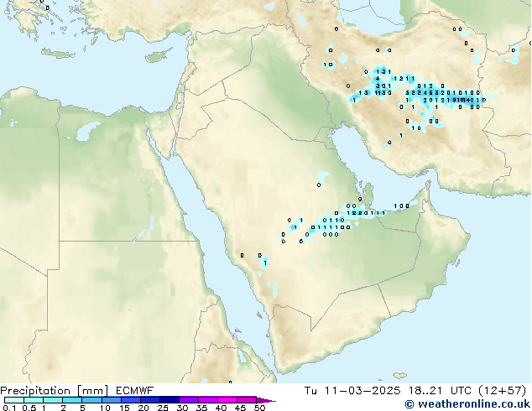This screenshot has height=411, width=532.
Task: Click the legend value '30'
Action: tap(183, 408)
